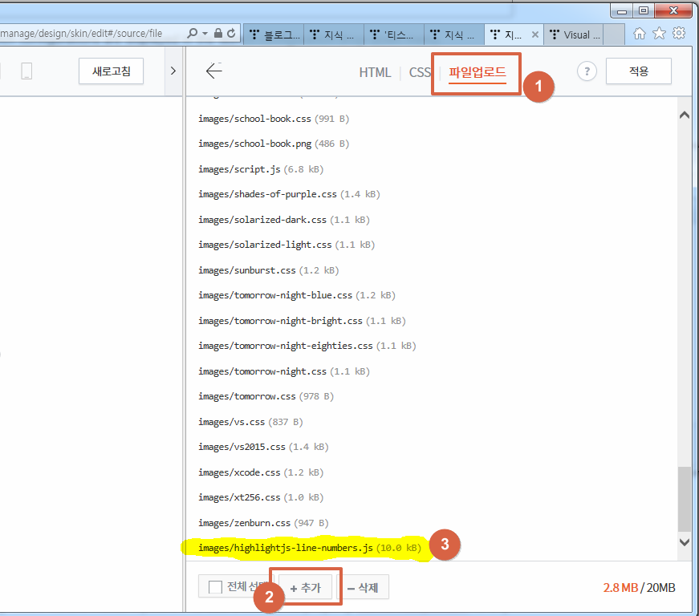Open the 파일업로드 tab

(x=477, y=73)
